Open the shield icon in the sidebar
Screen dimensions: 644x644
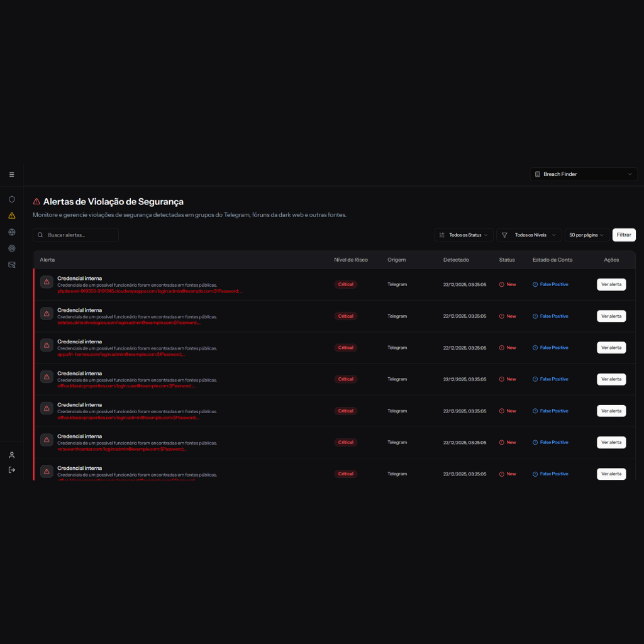tap(11, 199)
